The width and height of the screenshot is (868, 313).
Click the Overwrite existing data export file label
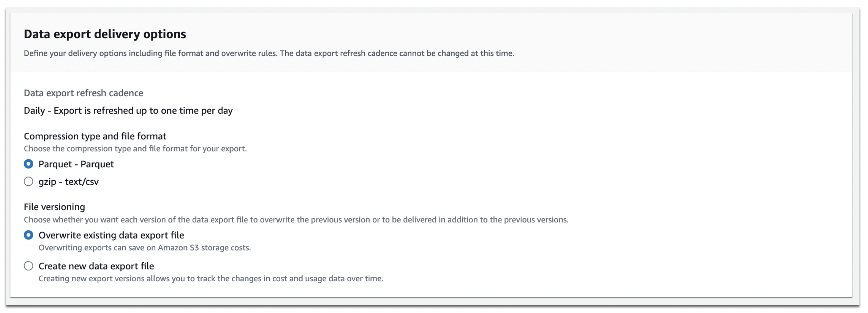point(111,235)
